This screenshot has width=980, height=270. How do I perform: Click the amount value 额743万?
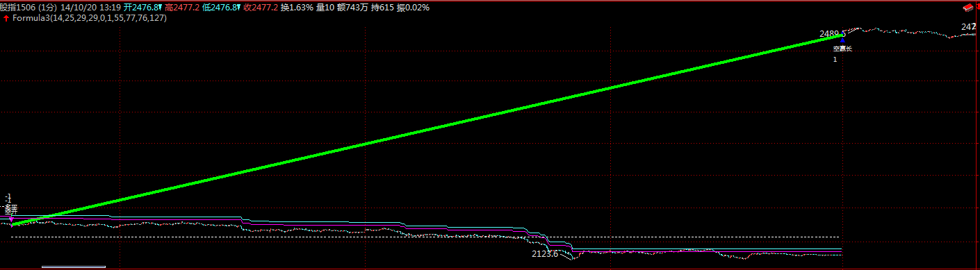pos(353,7)
